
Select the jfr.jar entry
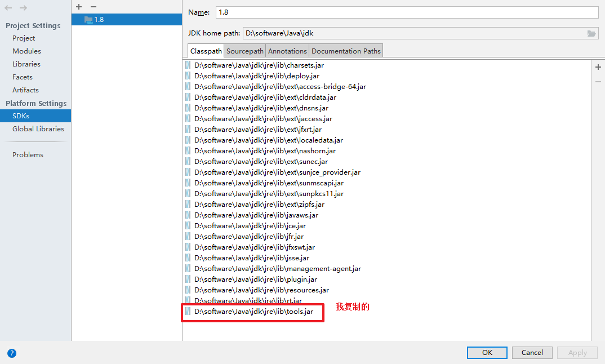[249, 236]
